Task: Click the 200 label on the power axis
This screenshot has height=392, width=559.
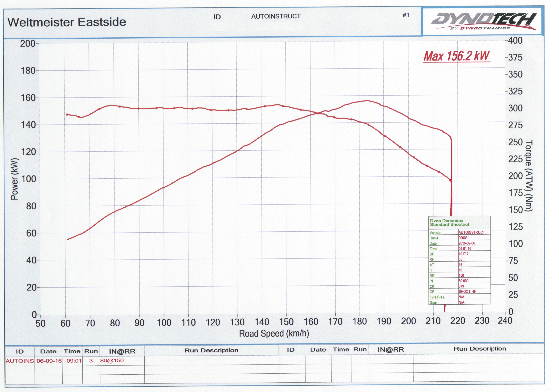Action: 28,44
